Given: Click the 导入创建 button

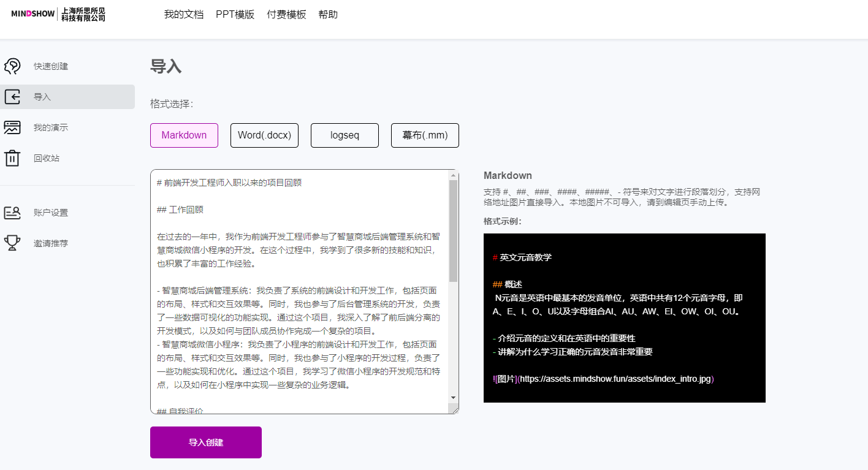Looking at the screenshot, I should pos(206,442).
